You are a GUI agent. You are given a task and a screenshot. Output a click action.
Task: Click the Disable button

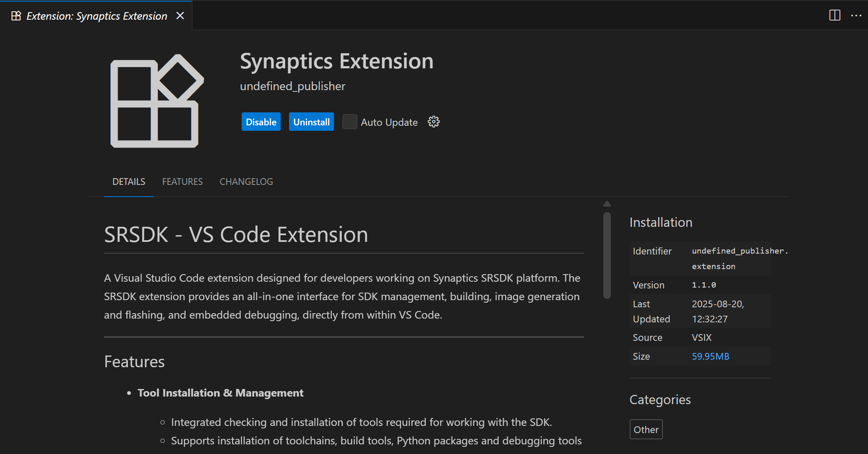pos(261,122)
